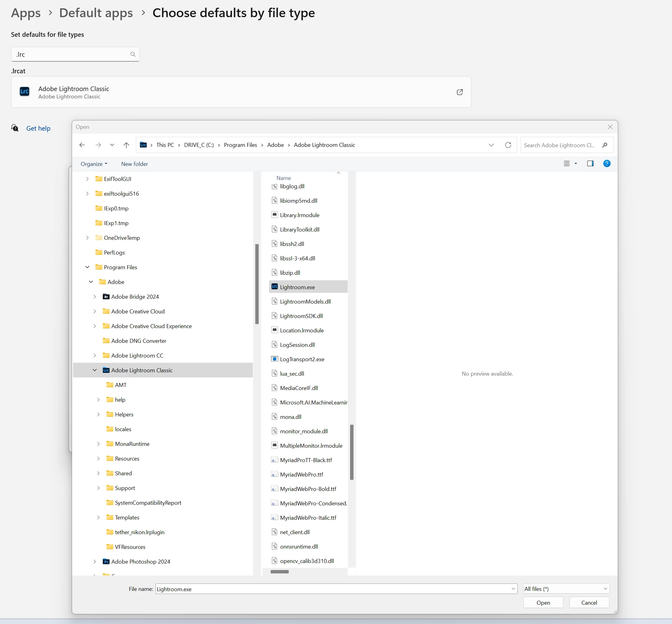
Task: Select the Lightroom.exe file
Action: (x=297, y=287)
